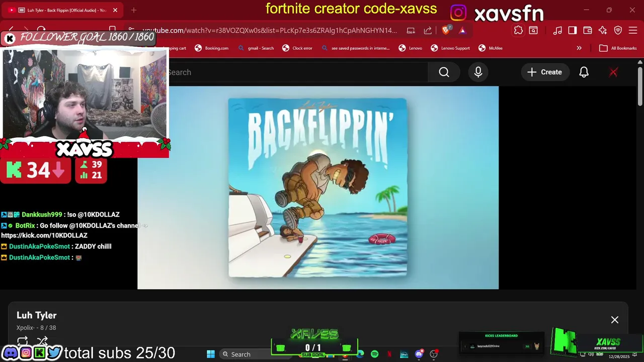Open Disney+ from the taskbar
The height and width of the screenshot is (362, 644).
[x=404, y=354]
